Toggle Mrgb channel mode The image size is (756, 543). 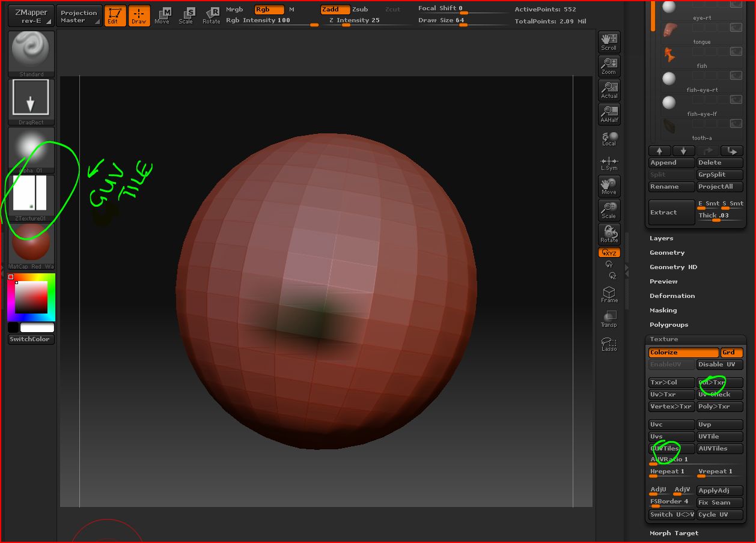(x=234, y=10)
